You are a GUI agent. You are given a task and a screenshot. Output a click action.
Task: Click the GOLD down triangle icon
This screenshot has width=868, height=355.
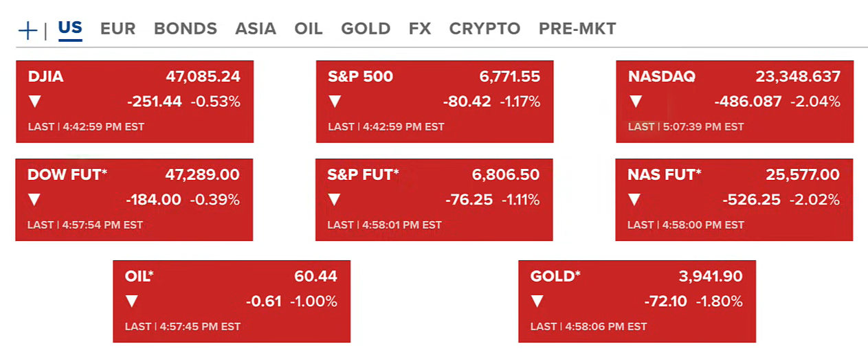click(x=537, y=301)
